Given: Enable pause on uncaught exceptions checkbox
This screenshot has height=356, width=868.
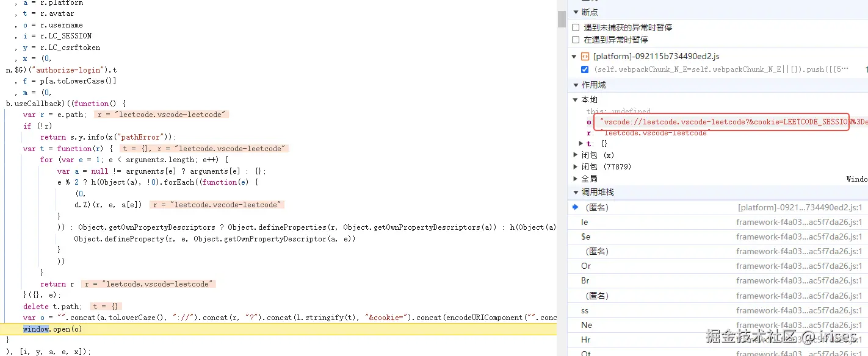Looking at the screenshot, I should pos(576,27).
